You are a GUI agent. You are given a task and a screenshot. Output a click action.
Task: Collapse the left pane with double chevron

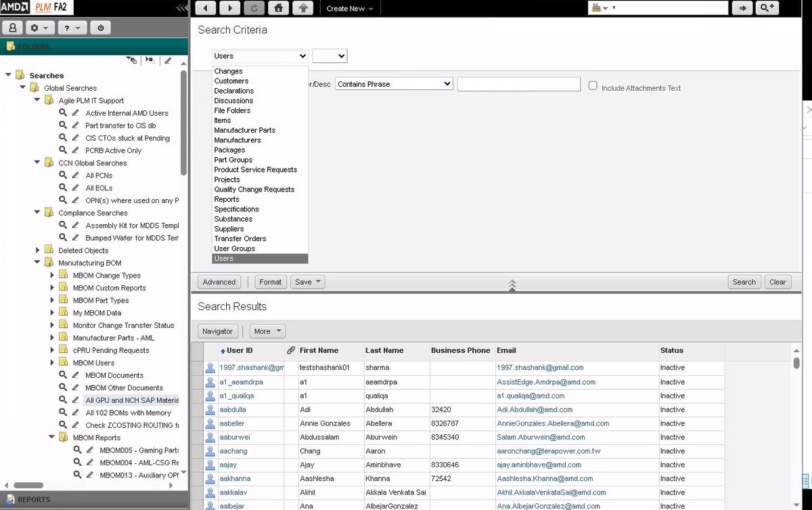click(x=181, y=8)
